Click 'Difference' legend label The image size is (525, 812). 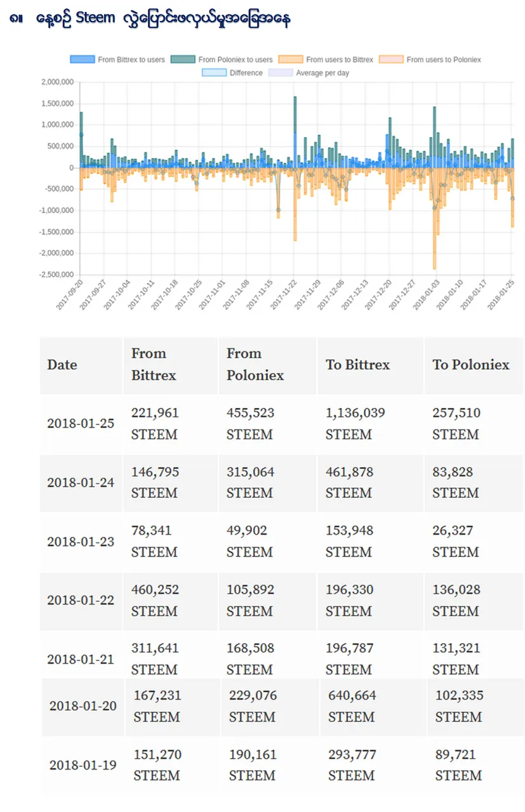pyautogui.click(x=246, y=73)
